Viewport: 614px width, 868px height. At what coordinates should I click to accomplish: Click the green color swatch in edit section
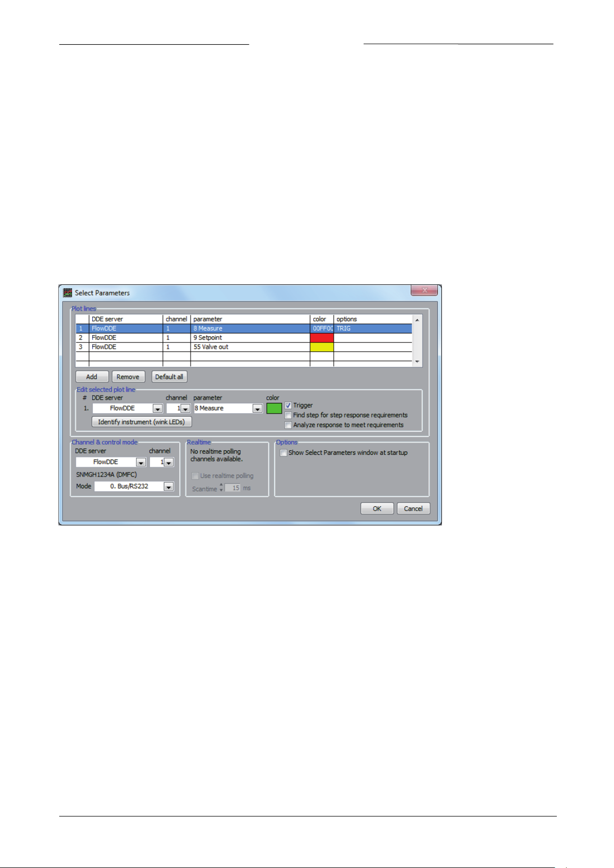point(274,408)
